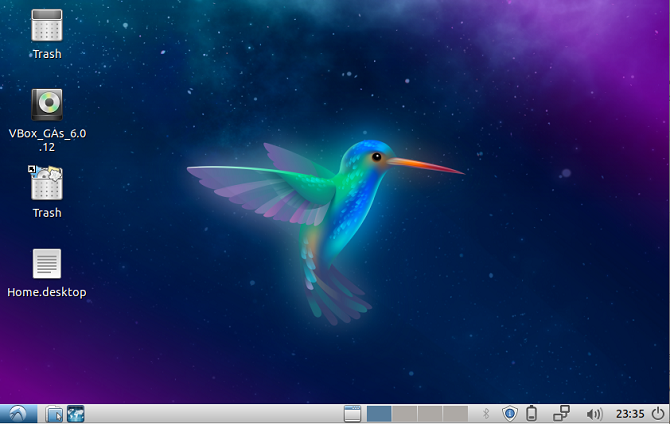Screen dimensions: 670x424
Task: Switch to the active blue first workspace
Action: coord(379,414)
